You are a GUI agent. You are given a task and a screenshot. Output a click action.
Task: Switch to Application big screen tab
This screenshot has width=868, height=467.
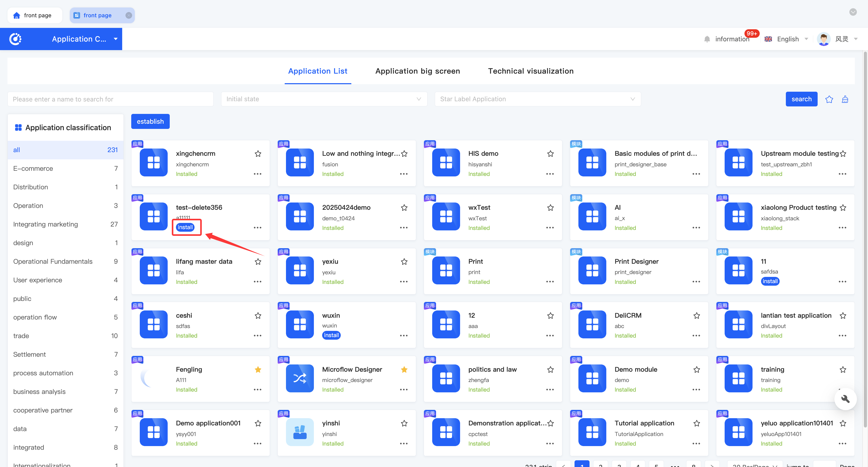[417, 71]
